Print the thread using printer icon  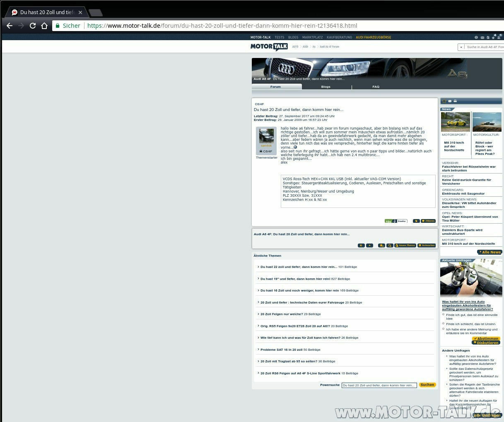click(x=454, y=101)
